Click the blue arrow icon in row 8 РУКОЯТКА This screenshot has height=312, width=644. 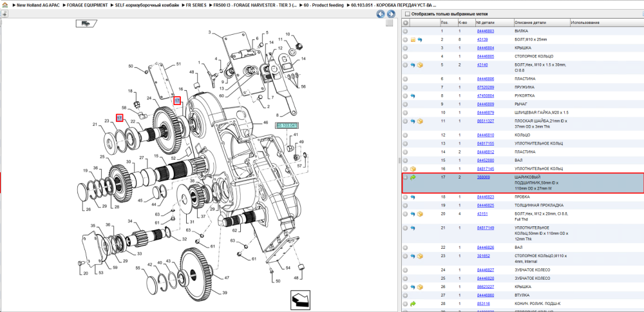pos(413,96)
